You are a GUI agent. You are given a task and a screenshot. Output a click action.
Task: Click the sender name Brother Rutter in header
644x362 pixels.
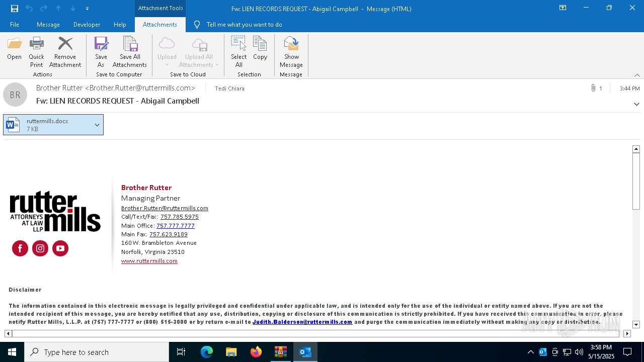[116, 88]
